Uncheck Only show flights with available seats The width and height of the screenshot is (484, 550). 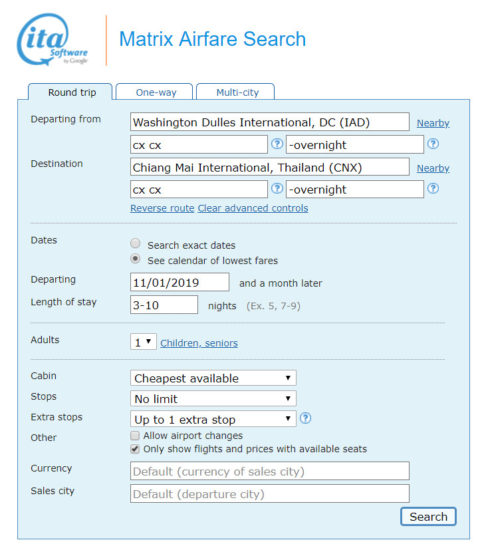click(135, 449)
